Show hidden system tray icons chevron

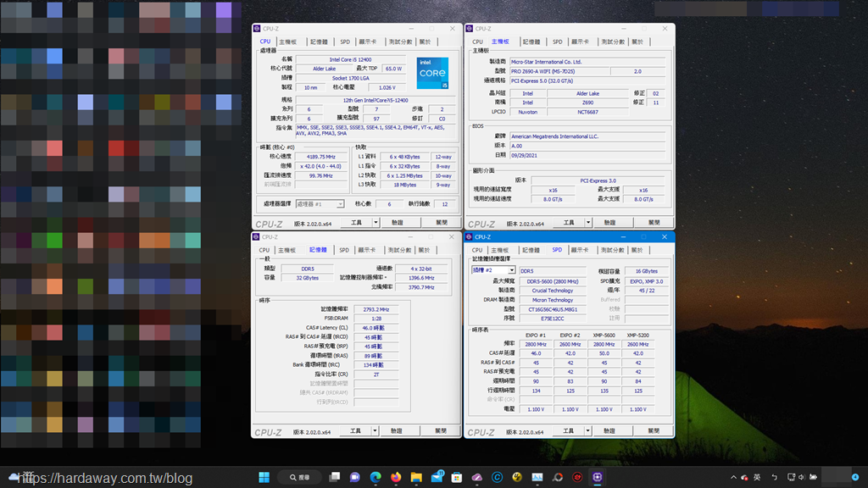pyautogui.click(x=733, y=477)
